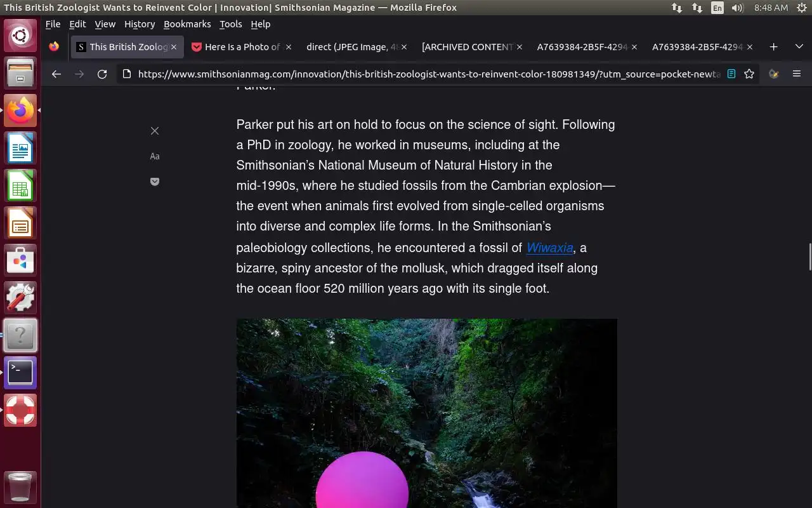Open the Bookmarks menu
The width and height of the screenshot is (812, 508).
point(187,24)
